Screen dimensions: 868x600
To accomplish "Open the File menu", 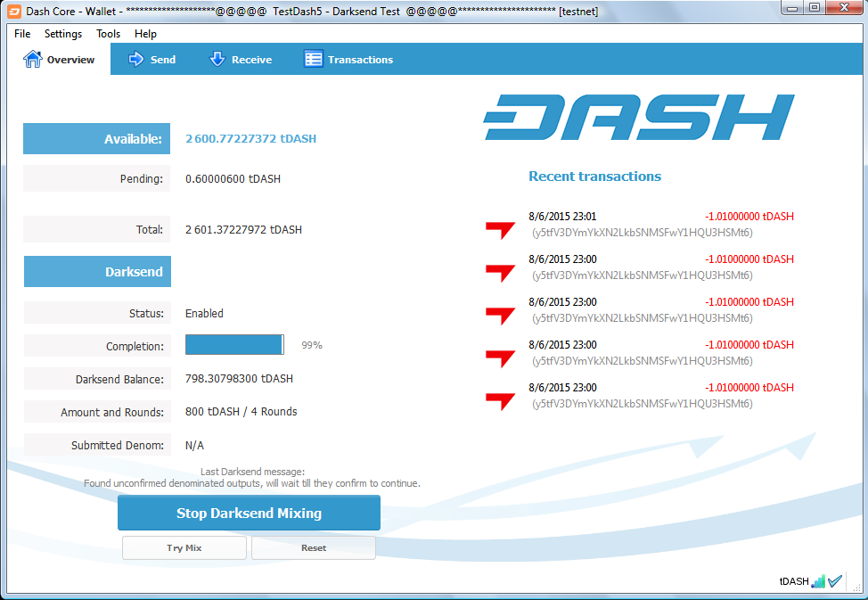I will pos(22,34).
